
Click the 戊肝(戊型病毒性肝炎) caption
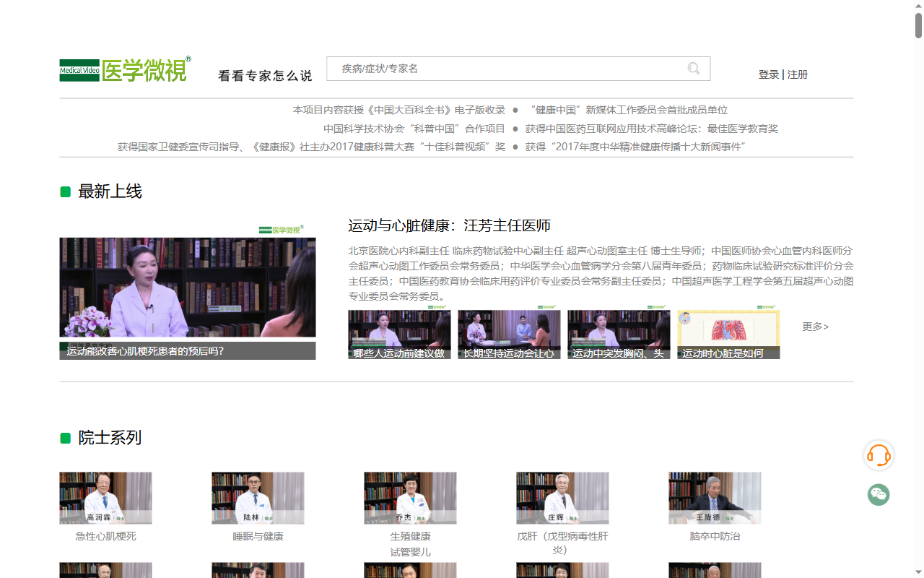coord(562,543)
